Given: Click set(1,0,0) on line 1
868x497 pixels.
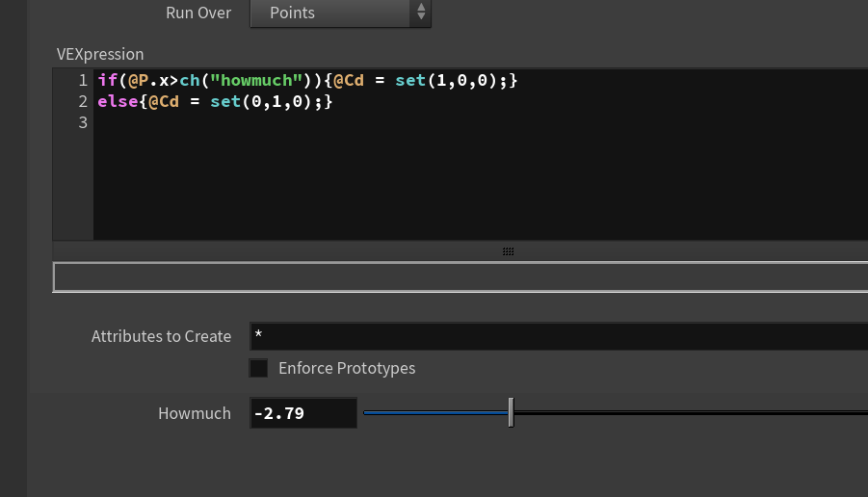Looking at the screenshot, I should coord(446,80).
